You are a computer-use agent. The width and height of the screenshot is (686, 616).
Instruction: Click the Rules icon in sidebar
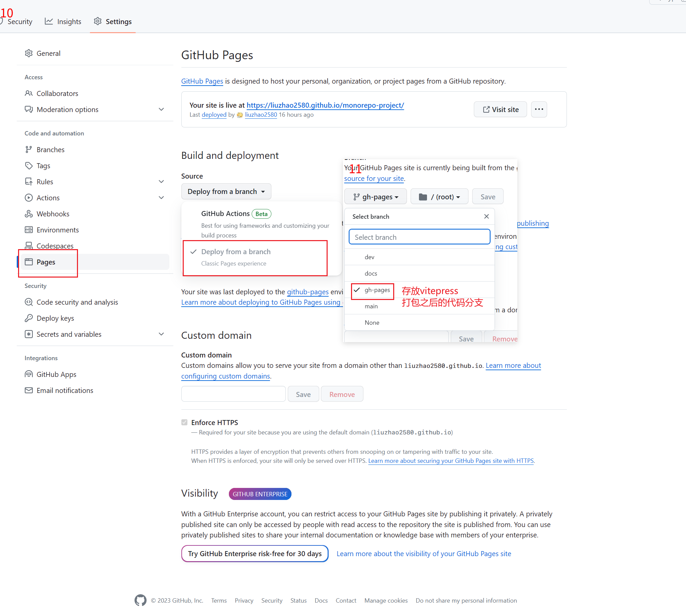click(x=29, y=181)
